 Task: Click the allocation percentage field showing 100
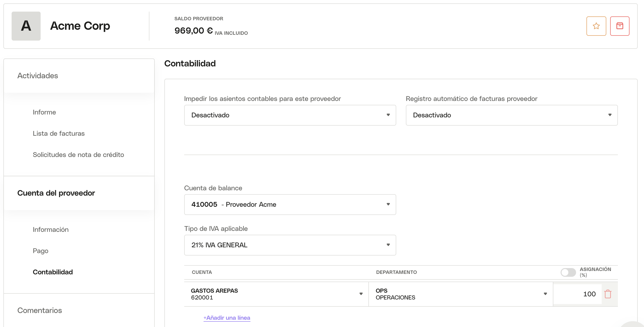click(577, 294)
